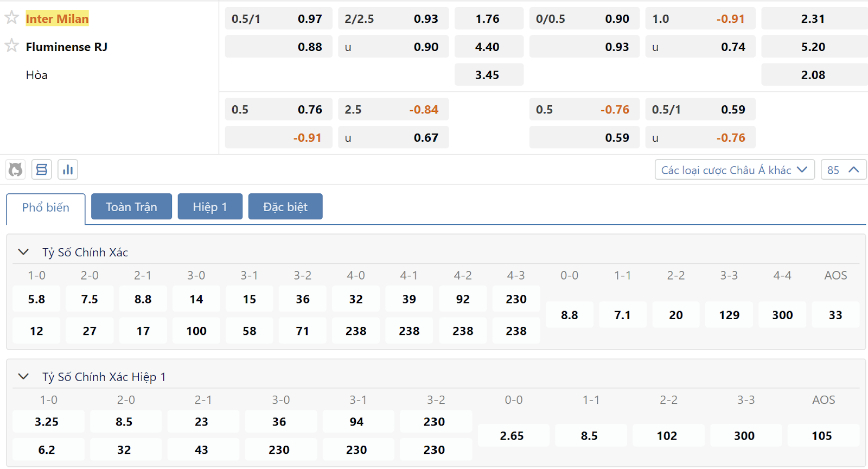Viewport: 868px width, 469px height.
Task: Bet over 2/2.5 at 0.93
Action: point(393,18)
